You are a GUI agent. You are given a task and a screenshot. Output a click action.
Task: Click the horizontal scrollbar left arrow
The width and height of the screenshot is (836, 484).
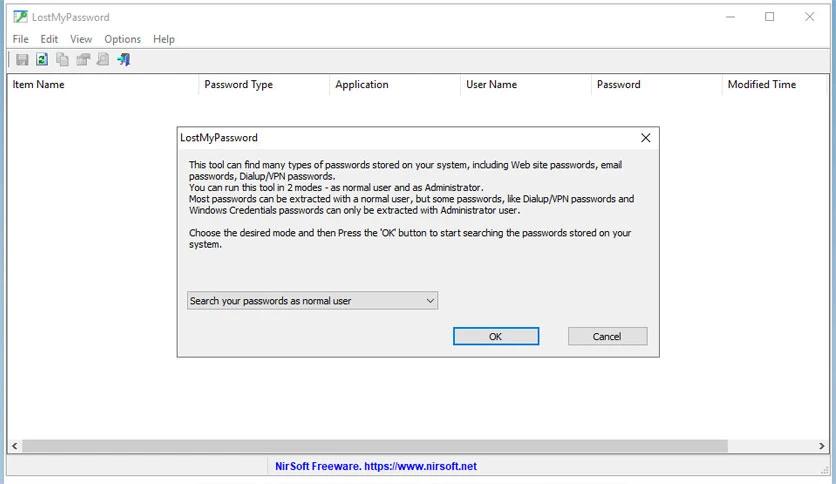pyautogui.click(x=14, y=446)
